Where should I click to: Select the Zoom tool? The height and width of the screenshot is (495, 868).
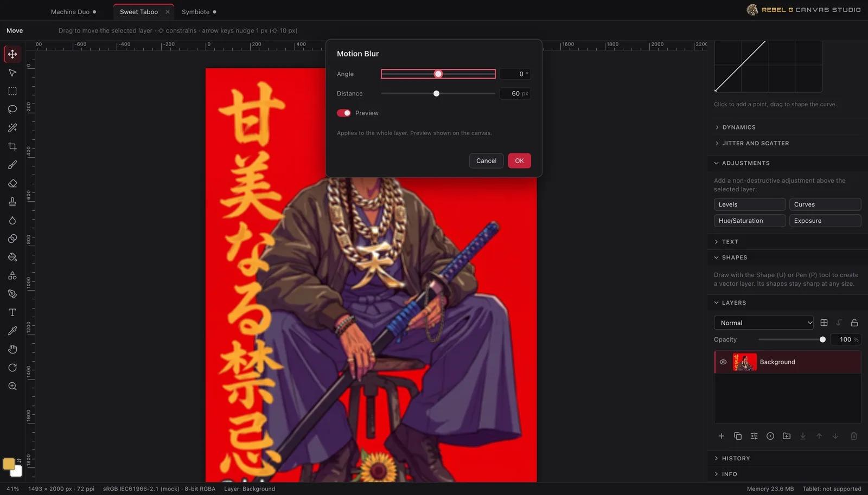click(12, 386)
